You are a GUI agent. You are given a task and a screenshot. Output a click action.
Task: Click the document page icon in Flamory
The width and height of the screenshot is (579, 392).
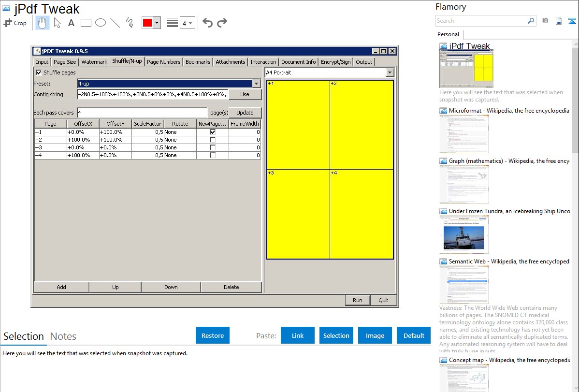point(559,21)
